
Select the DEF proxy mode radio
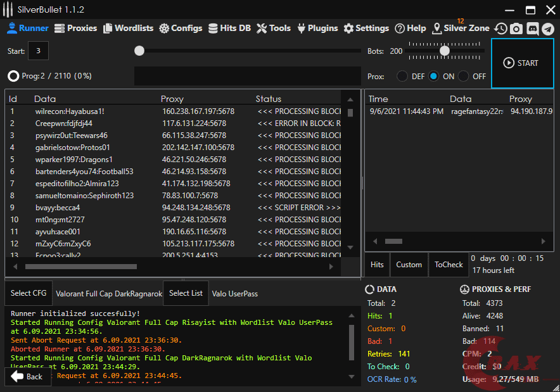[402, 76]
